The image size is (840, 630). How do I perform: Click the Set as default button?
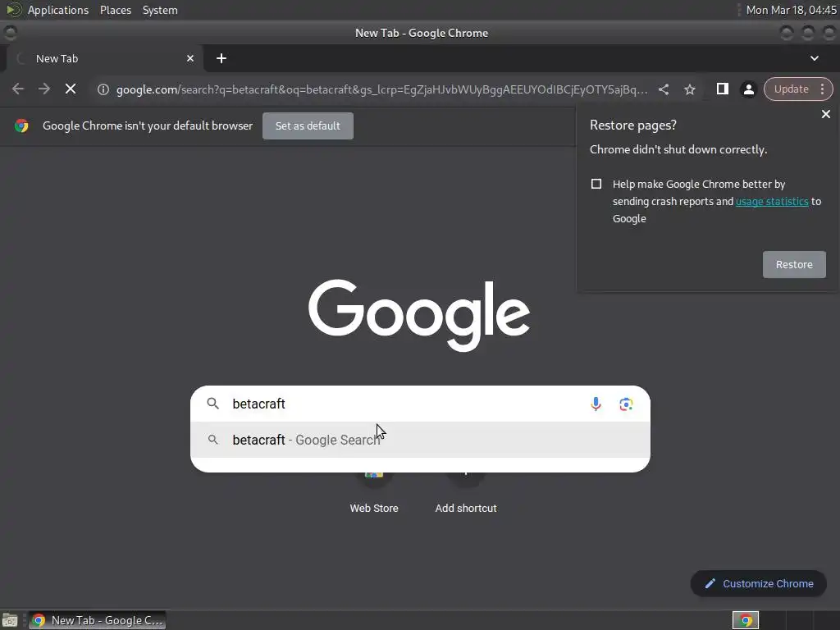(x=308, y=126)
